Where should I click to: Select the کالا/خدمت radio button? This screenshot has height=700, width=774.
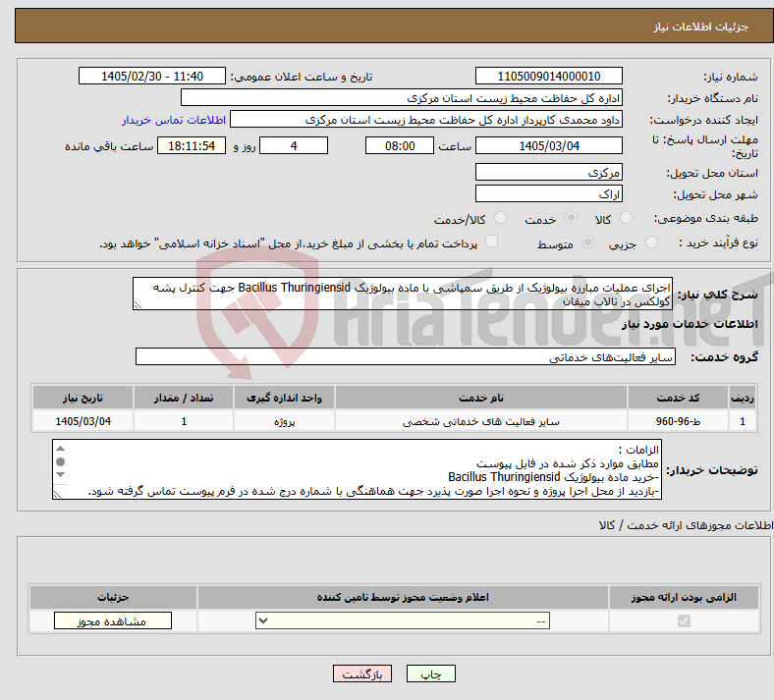tap(501, 218)
